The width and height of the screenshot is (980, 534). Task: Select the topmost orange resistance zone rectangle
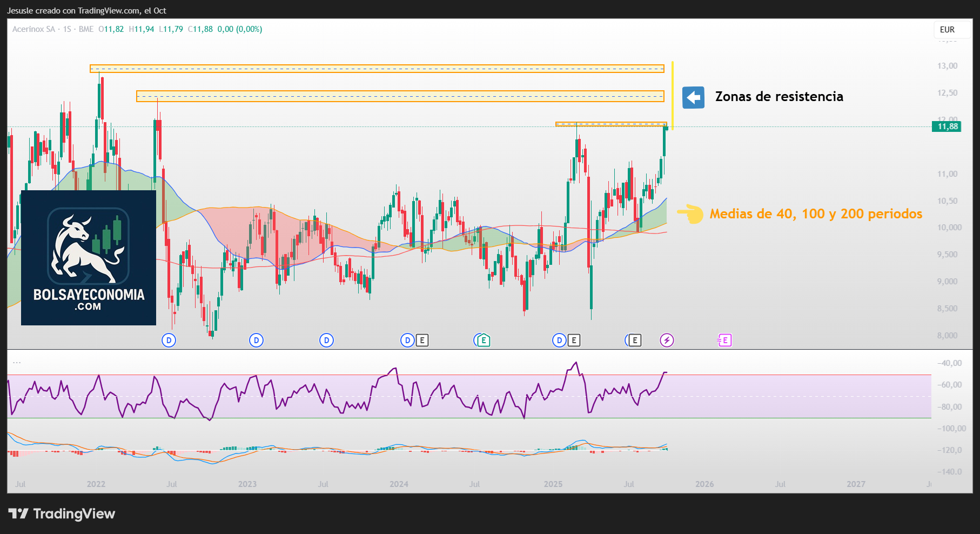[377, 69]
